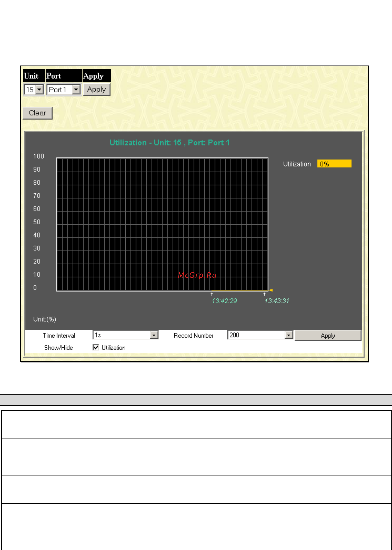Open the Unit dropdown showing 15
The image size is (392, 550).
[34, 90]
